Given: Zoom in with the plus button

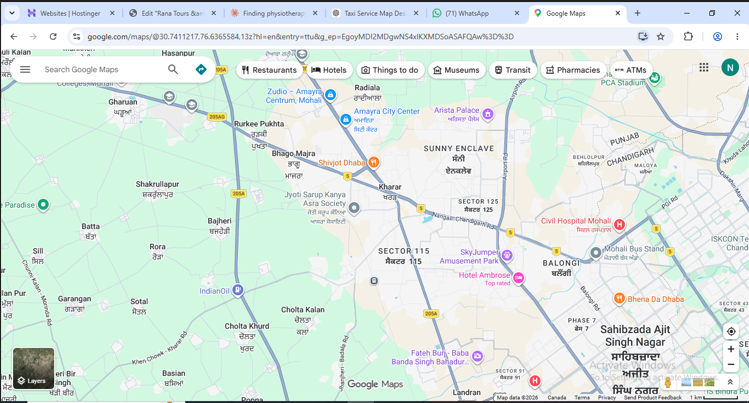Looking at the screenshot, I should tap(731, 349).
